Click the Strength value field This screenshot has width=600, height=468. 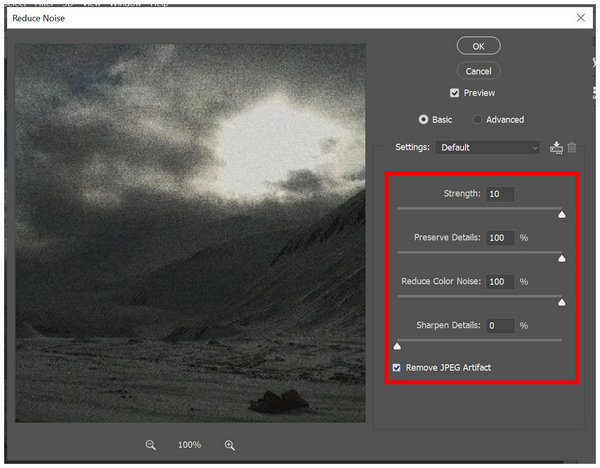point(500,194)
